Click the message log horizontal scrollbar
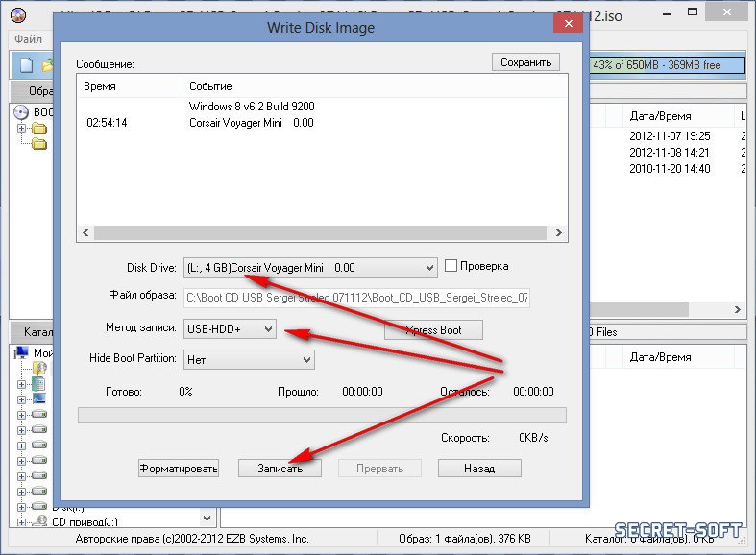The height and width of the screenshot is (555, 756). pyautogui.click(x=322, y=232)
